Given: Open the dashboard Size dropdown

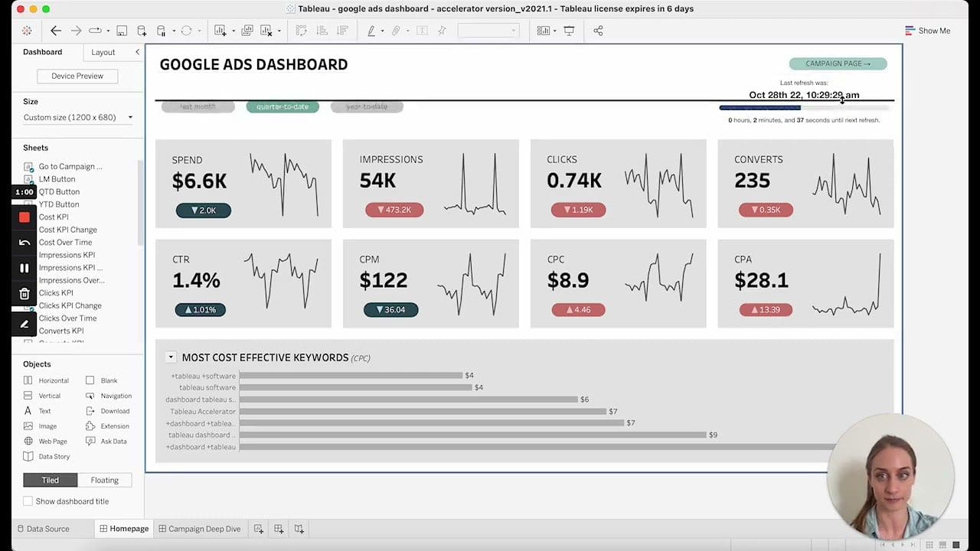Looking at the screenshot, I should point(78,117).
